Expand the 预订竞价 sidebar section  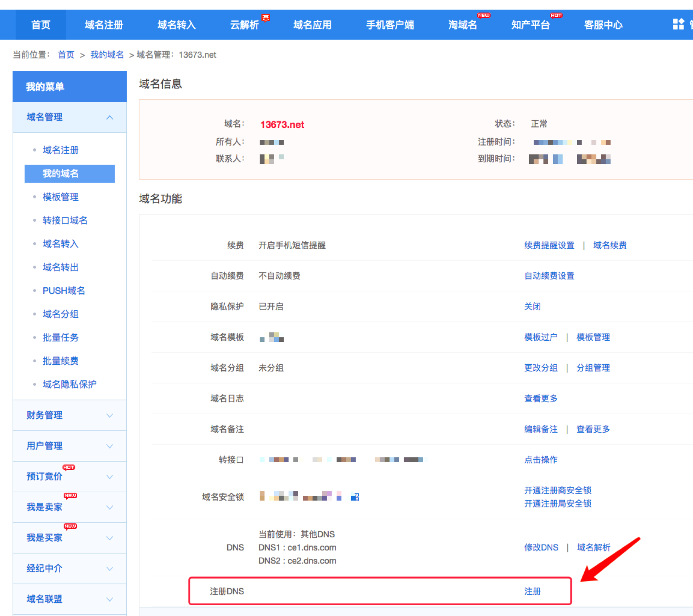pos(109,477)
